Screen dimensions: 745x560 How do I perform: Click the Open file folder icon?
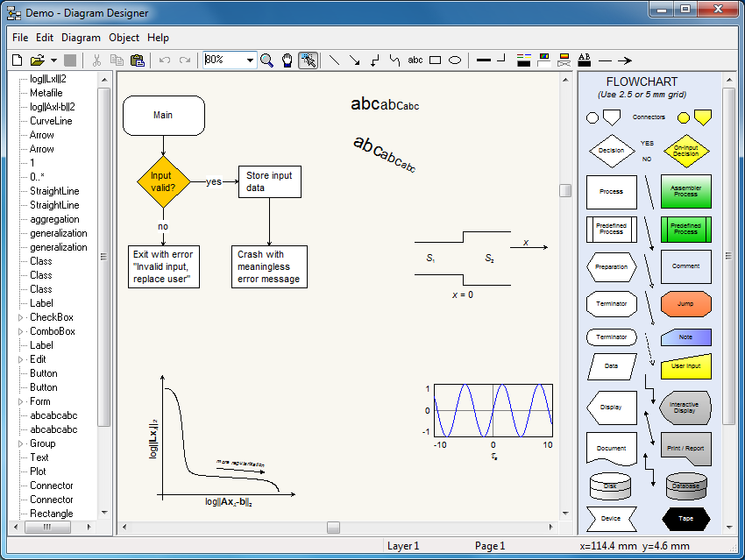37,60
